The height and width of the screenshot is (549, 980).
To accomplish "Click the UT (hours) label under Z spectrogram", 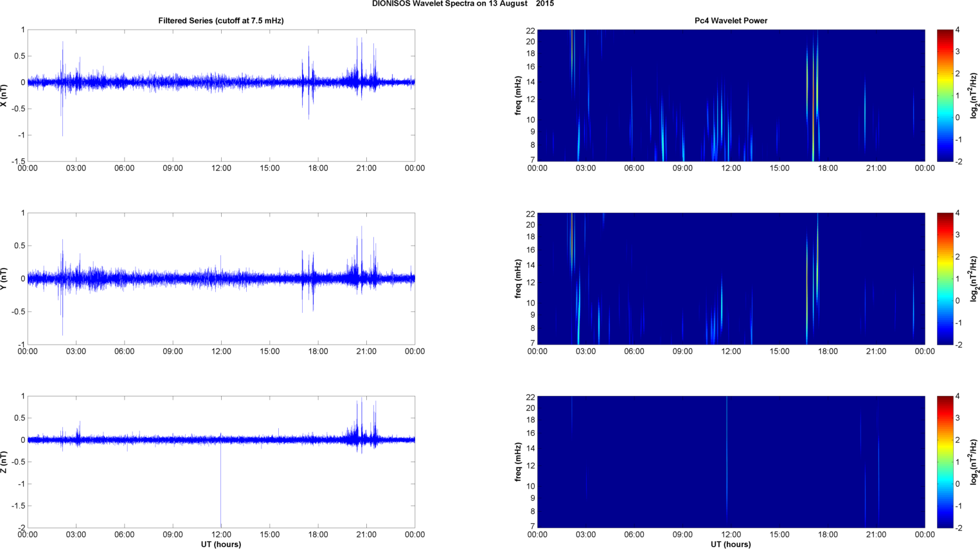I will coord(731,544).
